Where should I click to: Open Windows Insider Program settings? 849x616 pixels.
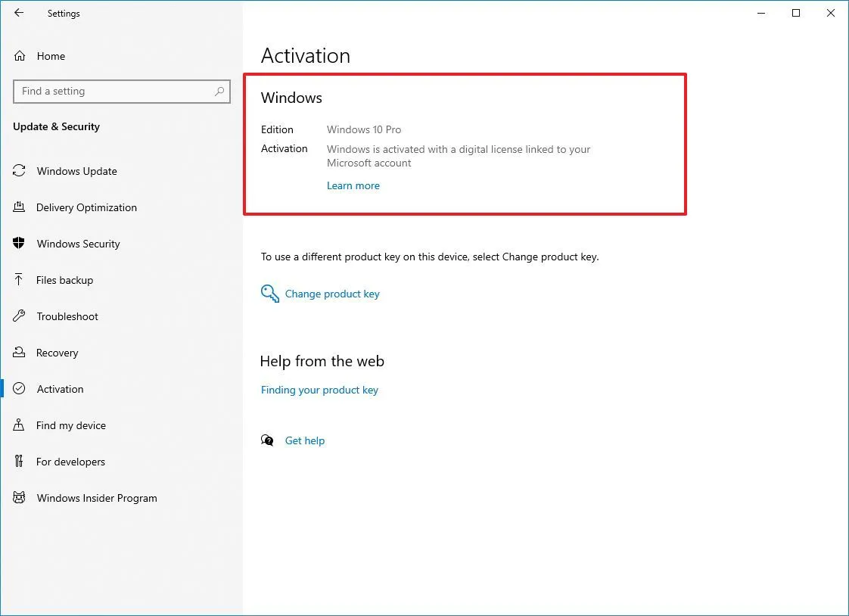tap(97, 498)
